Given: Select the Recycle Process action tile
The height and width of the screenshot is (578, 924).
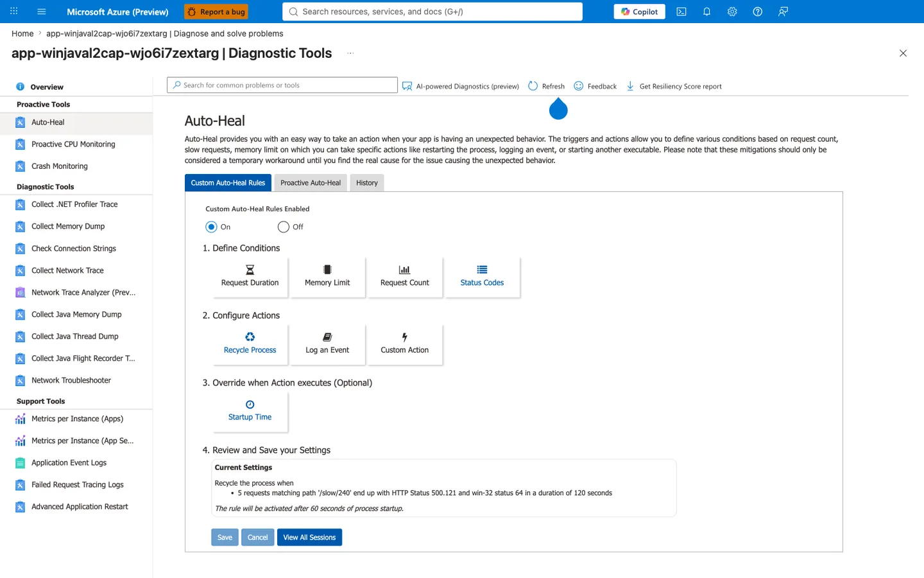Looking at the screenshot, I should coord(250,344).
